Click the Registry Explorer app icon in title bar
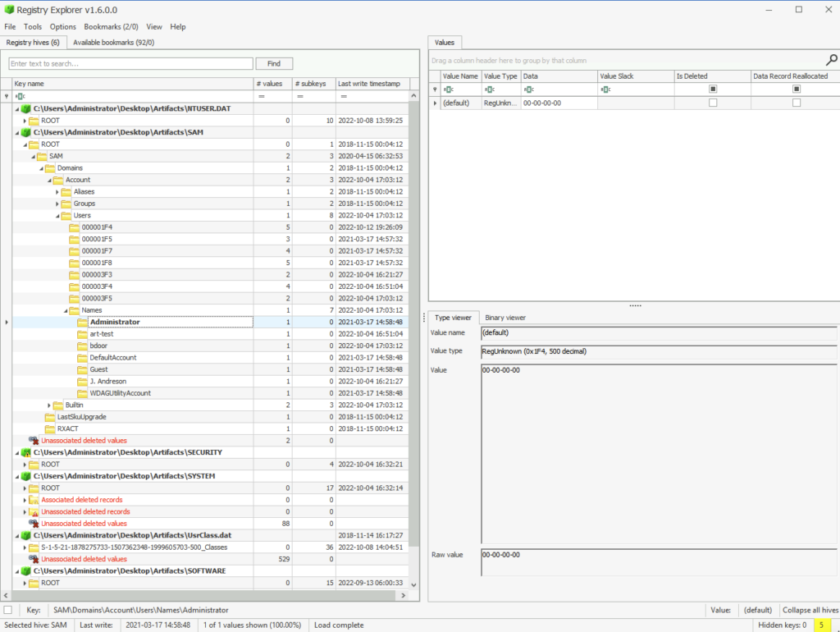Screen dimensions: 840x632 (x=8, y=10)
